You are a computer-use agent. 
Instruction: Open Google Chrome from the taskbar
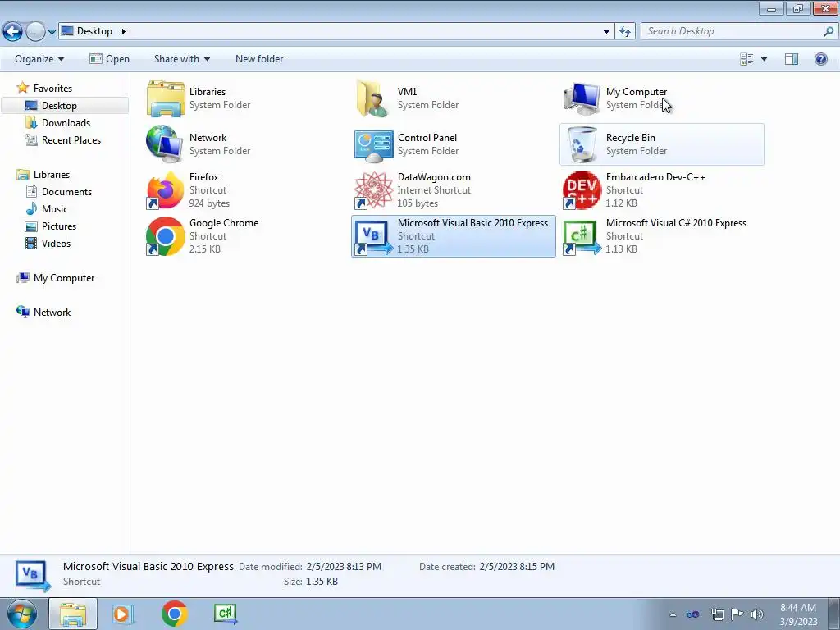[174, 614]
